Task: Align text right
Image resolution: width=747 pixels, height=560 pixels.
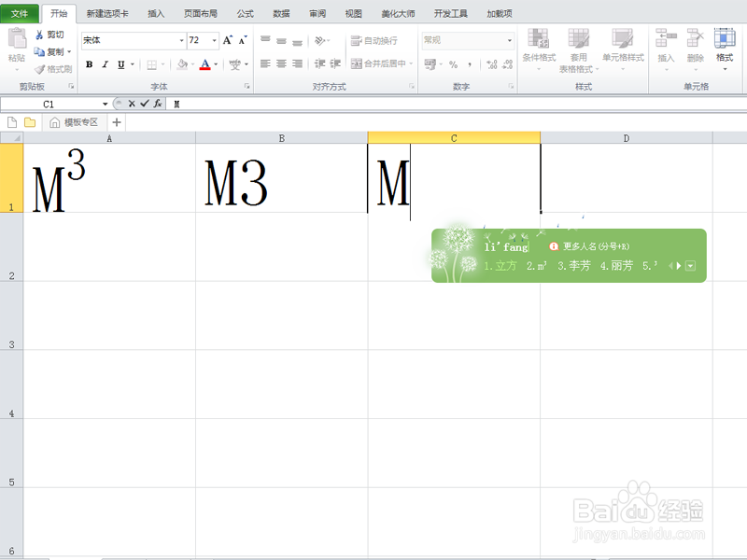Action: click(x=297, y=63)
